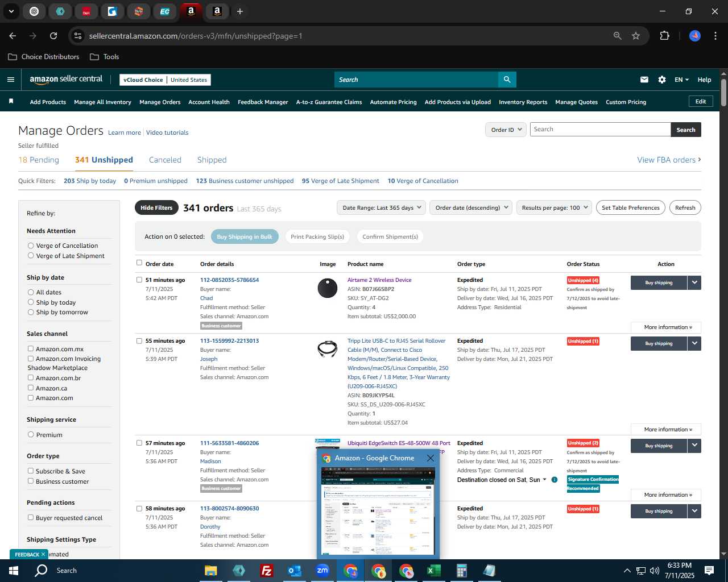Viewport: 728px width, 582px height.
Task: Open the 203 Ship by today quick filter
Action: [x=90, y=181]
